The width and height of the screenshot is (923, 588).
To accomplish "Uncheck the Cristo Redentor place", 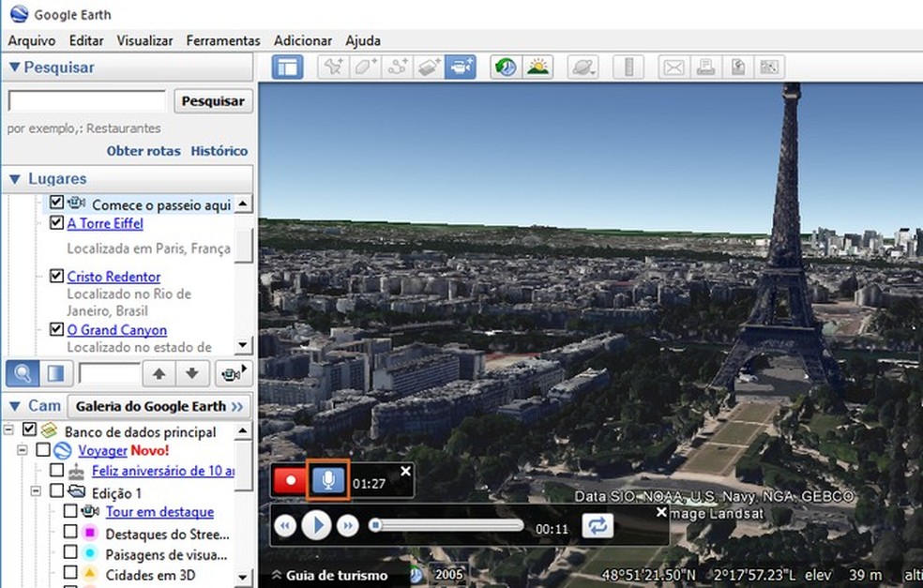I will pyautogui.click(x=56, y=277).
